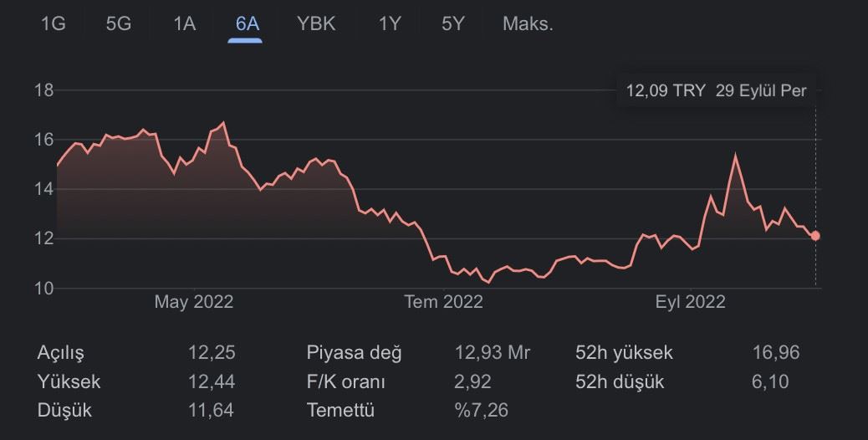Viewport: 868px width, 440px height.
Task: Click the Düşük daily low value
Action: [x=211, y=410]
